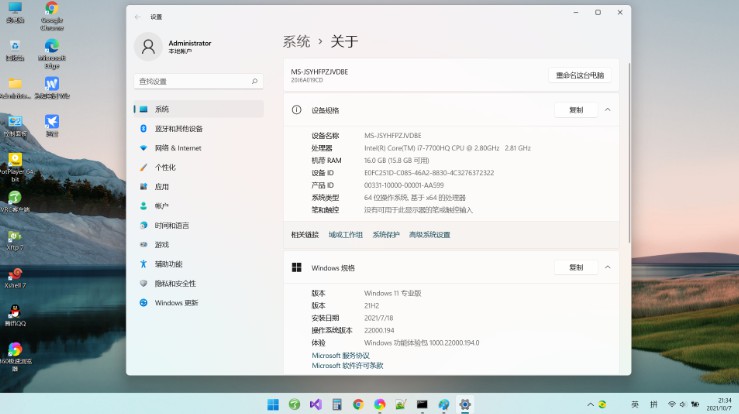Open 个性化 personalization settings
This screenshot has height=414, width=739.
(x=198, y=167)
